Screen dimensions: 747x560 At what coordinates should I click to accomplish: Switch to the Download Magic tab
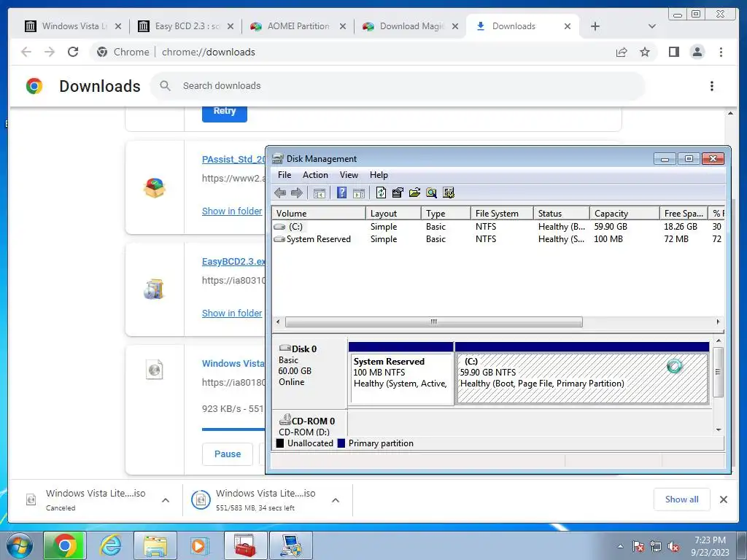click(x=411, y=26)
